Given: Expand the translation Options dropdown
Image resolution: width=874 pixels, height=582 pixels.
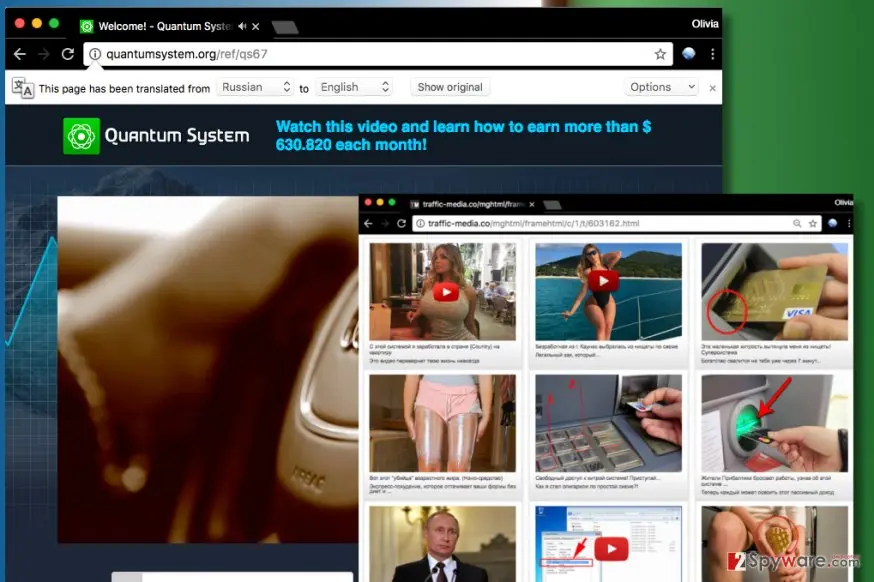Looking at the screenshot, I should click(x=662, y=87).
